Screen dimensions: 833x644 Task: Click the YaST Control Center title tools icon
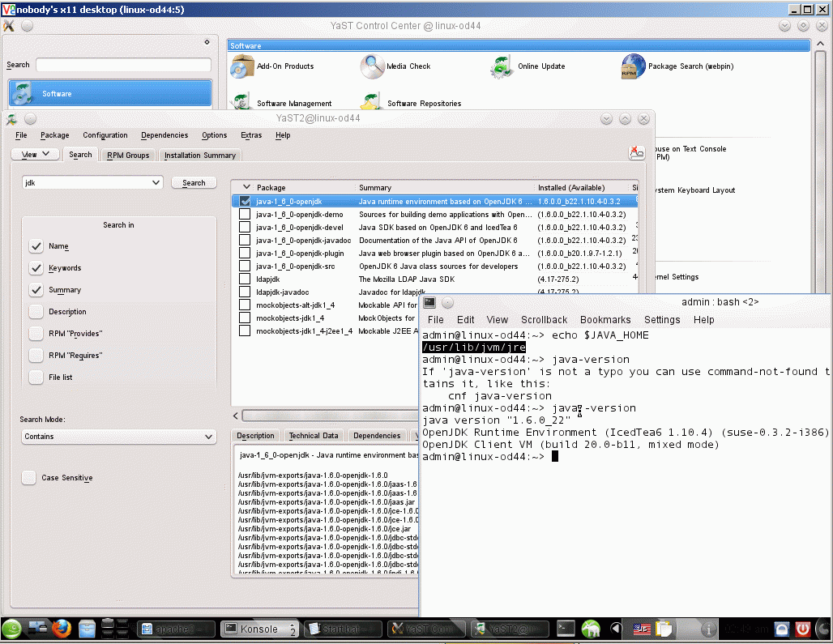point(8,25)
